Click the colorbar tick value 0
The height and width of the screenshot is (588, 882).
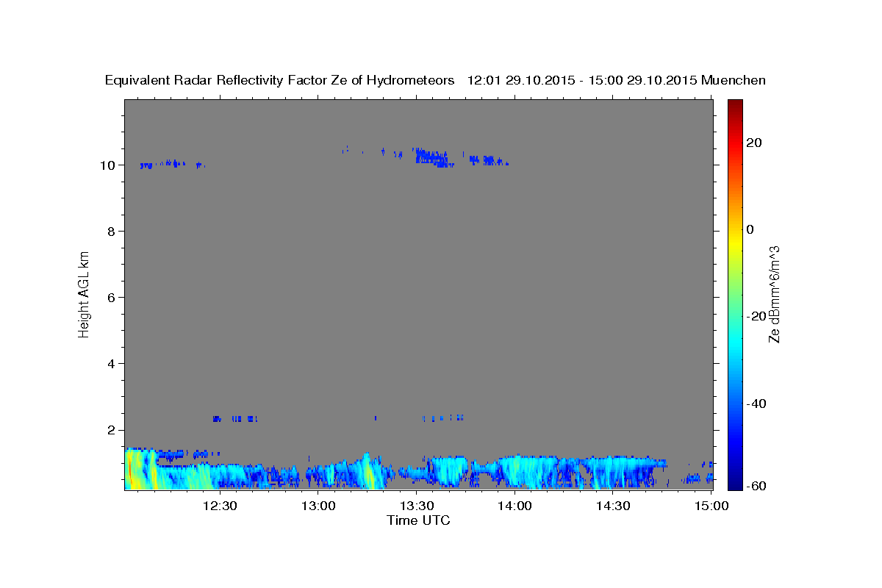750,229
